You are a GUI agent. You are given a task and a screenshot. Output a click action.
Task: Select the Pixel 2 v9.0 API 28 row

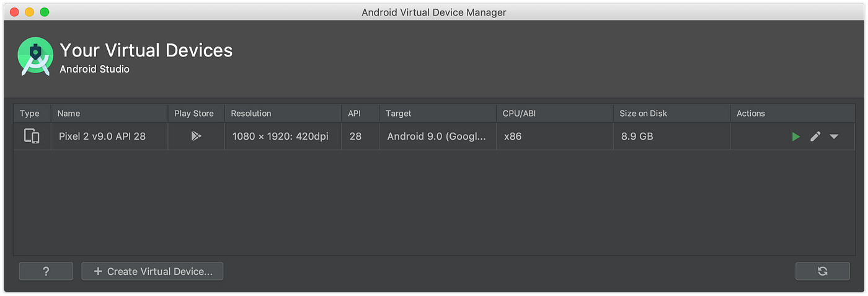(434, 136)
